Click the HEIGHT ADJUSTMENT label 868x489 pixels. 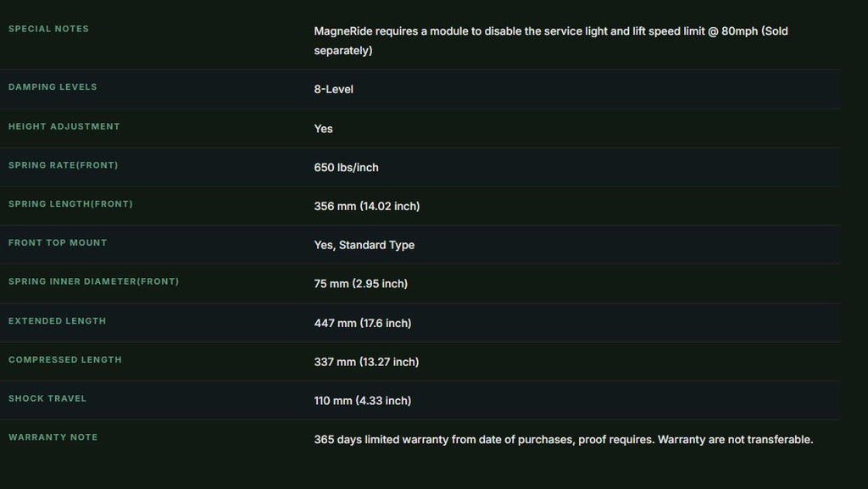tap(64, 126)
